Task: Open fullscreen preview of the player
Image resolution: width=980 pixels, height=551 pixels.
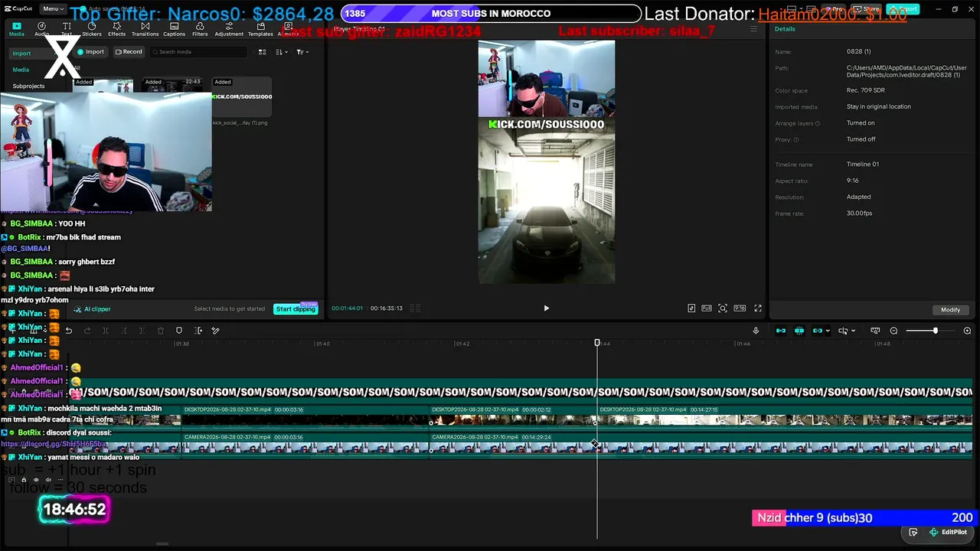Action: click(x=758, y=308)
